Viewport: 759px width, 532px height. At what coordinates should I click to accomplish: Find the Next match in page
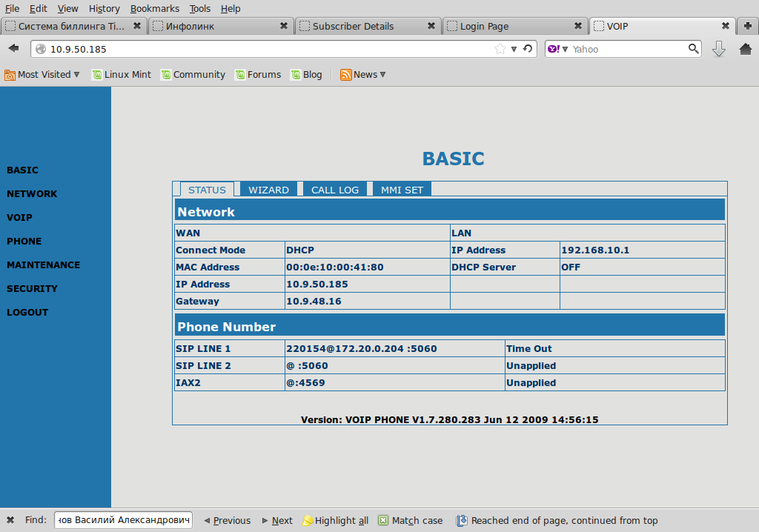[277, 520]
